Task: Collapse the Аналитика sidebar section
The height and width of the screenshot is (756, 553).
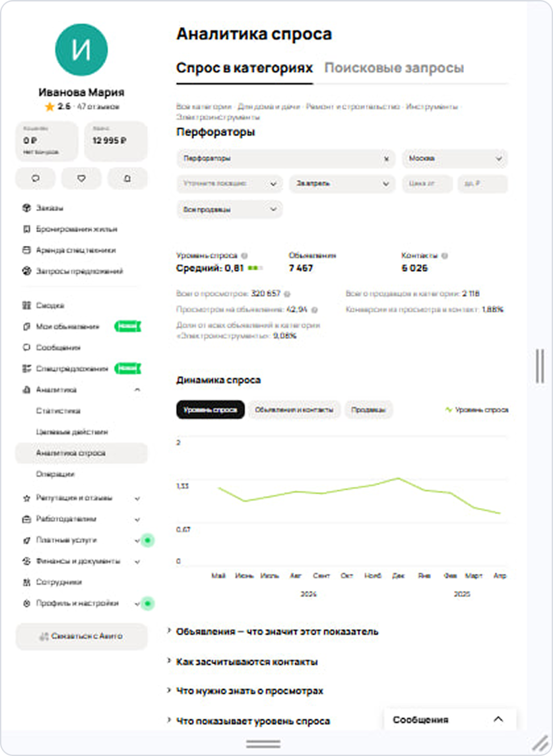Action: pos(137,390)
